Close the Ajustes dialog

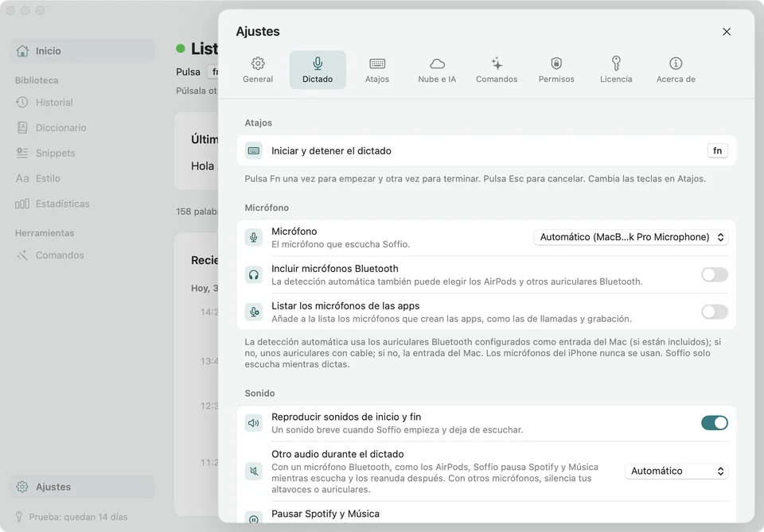click(727, 32)
